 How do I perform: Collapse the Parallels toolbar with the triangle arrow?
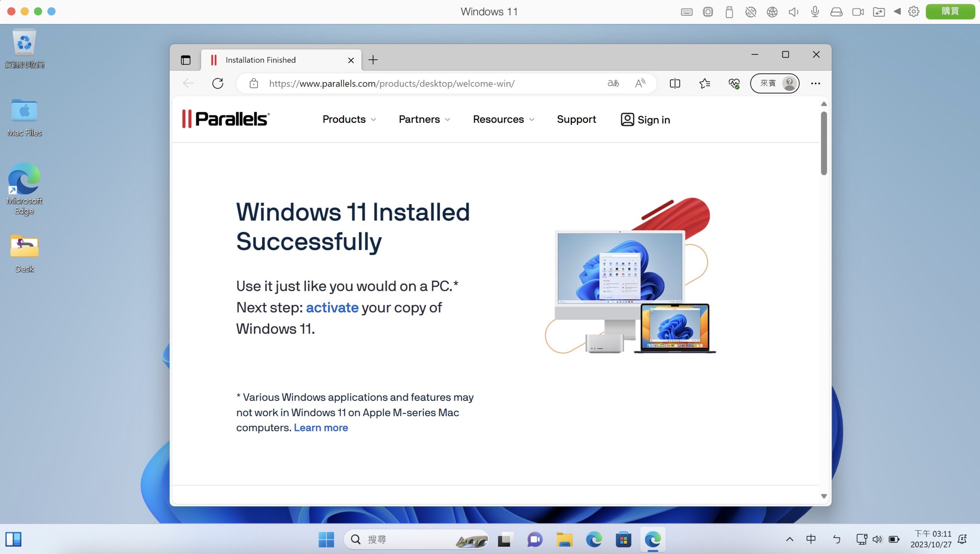tap(897, 11)
